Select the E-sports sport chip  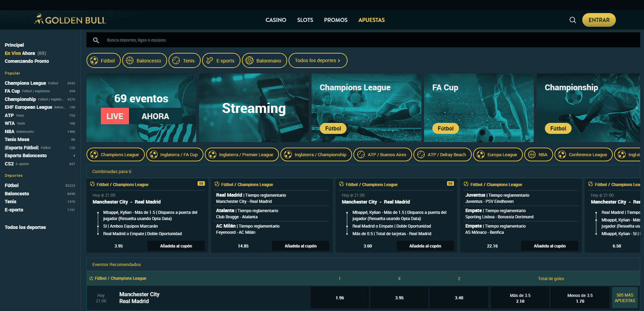click(221, 60)
